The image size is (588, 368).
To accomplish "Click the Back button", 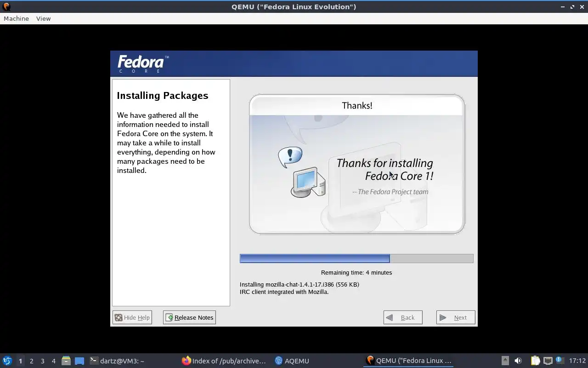I will 403,317.
